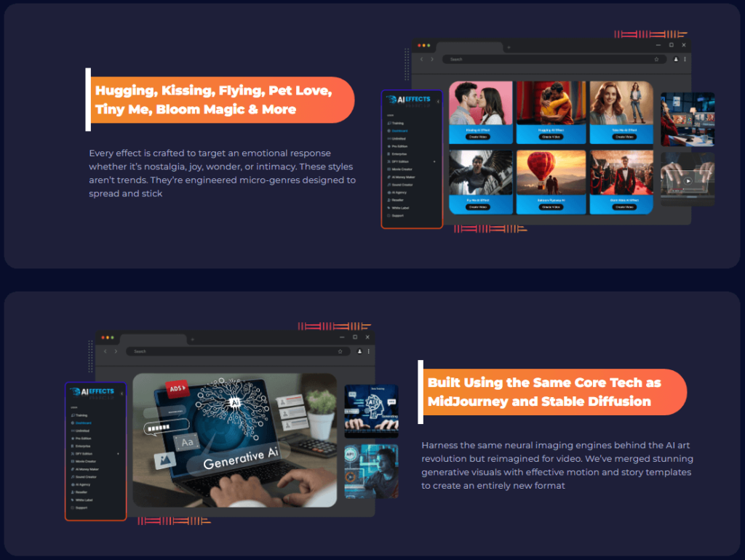
Task: Click red ADS badge on laptop image
Action: click(x=177, y=388)
